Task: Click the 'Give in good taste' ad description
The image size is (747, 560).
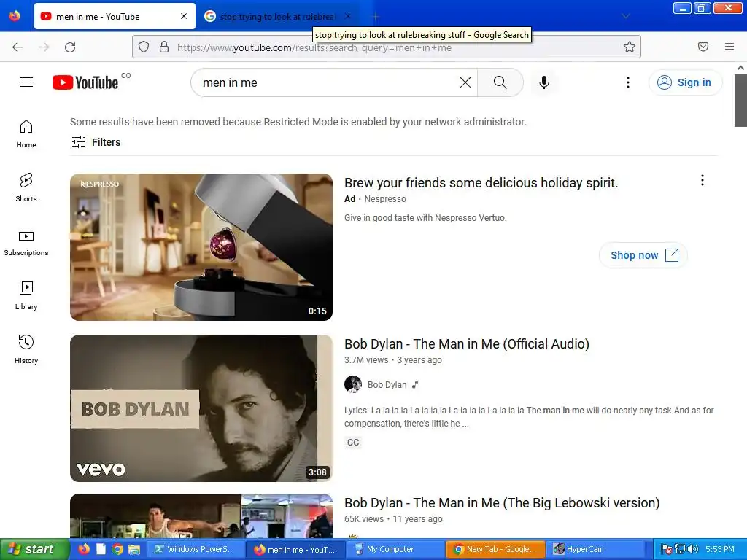Action: coord(425,217)
